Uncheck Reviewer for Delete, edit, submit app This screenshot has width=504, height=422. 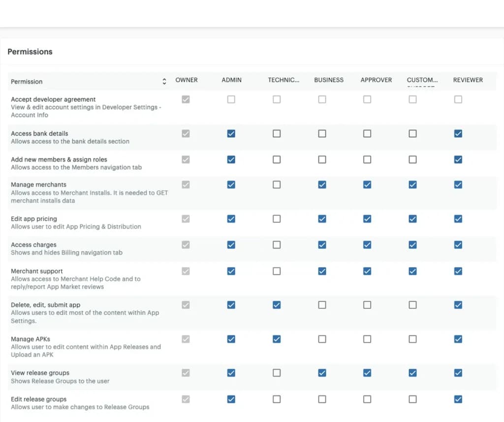tap(458, 305)
